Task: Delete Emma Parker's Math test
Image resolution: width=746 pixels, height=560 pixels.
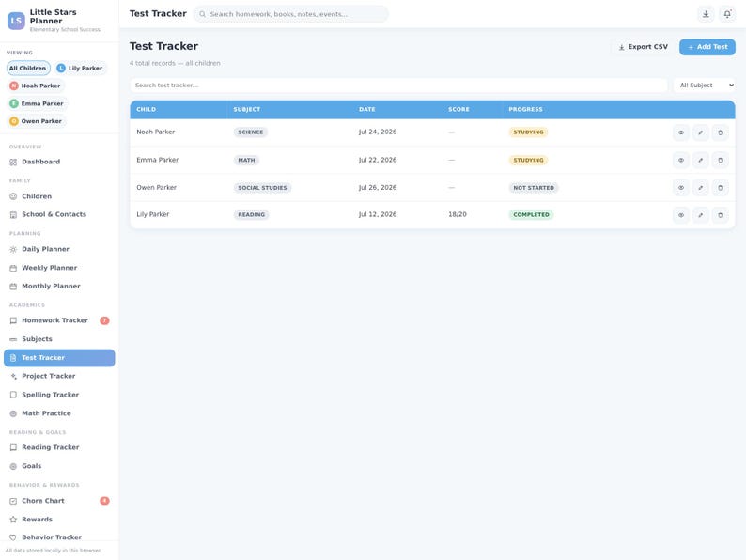Action: 720,161
